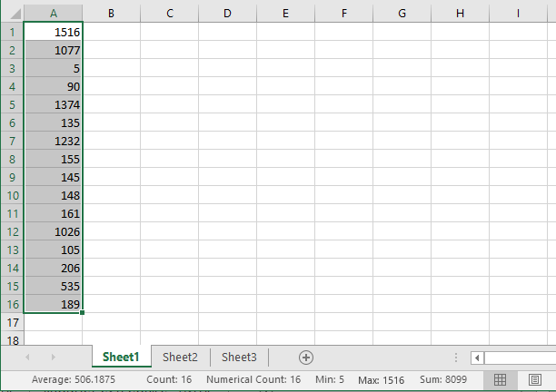556x392 pixels.
Task: Click the fill handle of selection
Action: (x=83, y=313)
